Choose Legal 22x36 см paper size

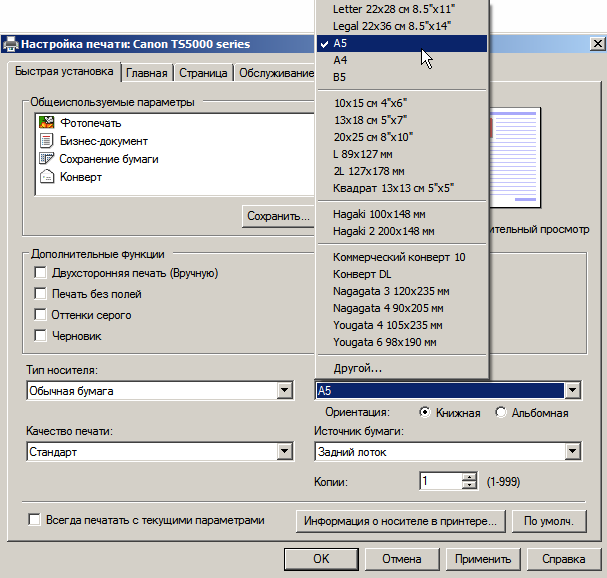[402, 26]
